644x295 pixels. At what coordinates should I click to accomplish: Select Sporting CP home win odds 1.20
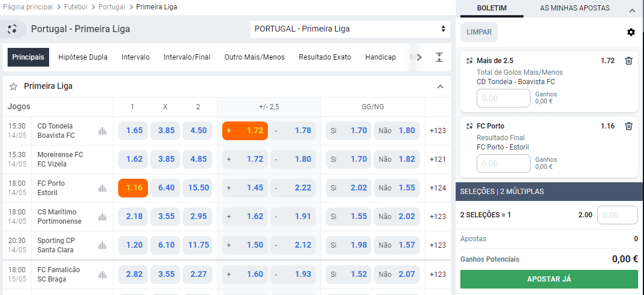(133, 245)
